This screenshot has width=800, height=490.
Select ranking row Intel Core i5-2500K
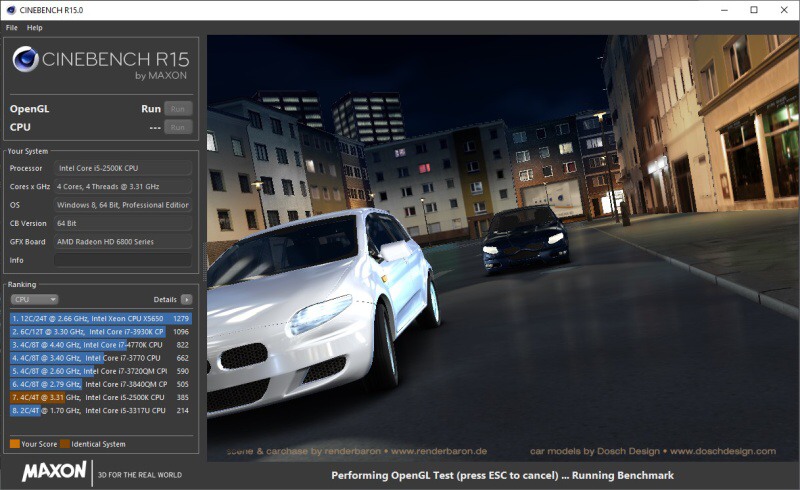coord(101,398)
